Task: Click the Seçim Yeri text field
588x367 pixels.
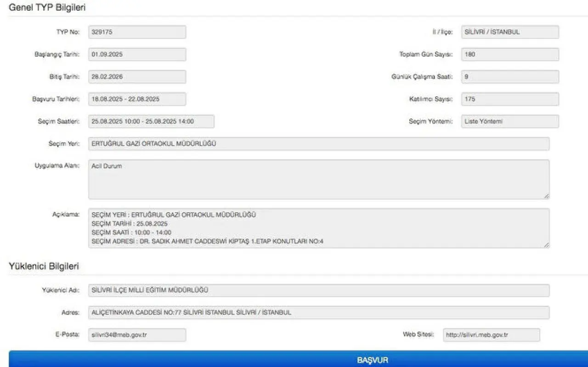Action: (319, 144)
